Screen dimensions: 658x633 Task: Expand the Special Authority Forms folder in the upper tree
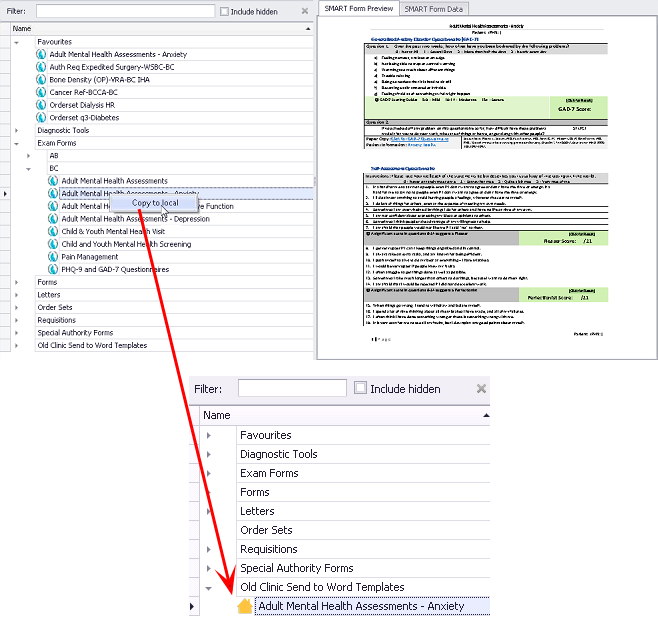pyautogui.click(x=16, y=332)
